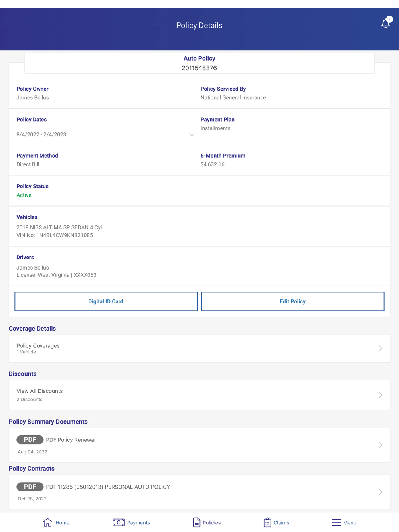
Task: Open the notifications bell
Action: pyautogui.click(x=385, y=24)
